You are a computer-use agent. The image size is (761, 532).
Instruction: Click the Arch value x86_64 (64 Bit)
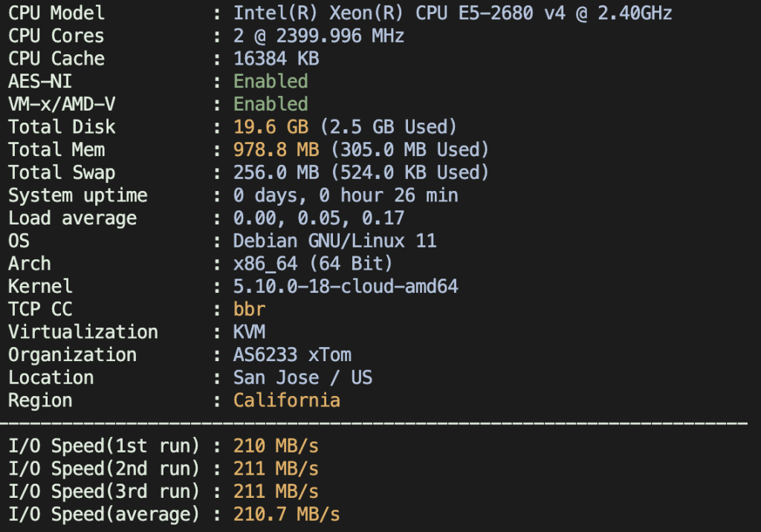(x=313, y=264)
